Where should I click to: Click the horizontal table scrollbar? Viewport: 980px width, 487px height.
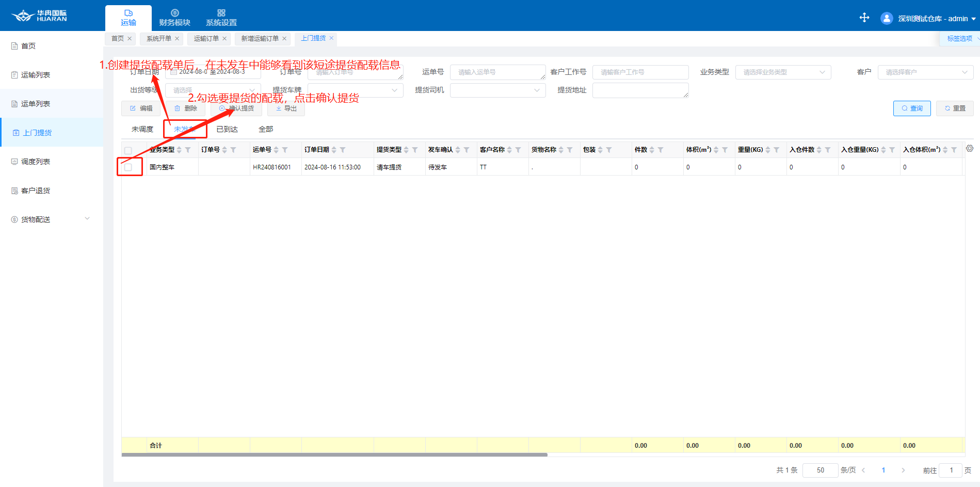coord(334,455)
